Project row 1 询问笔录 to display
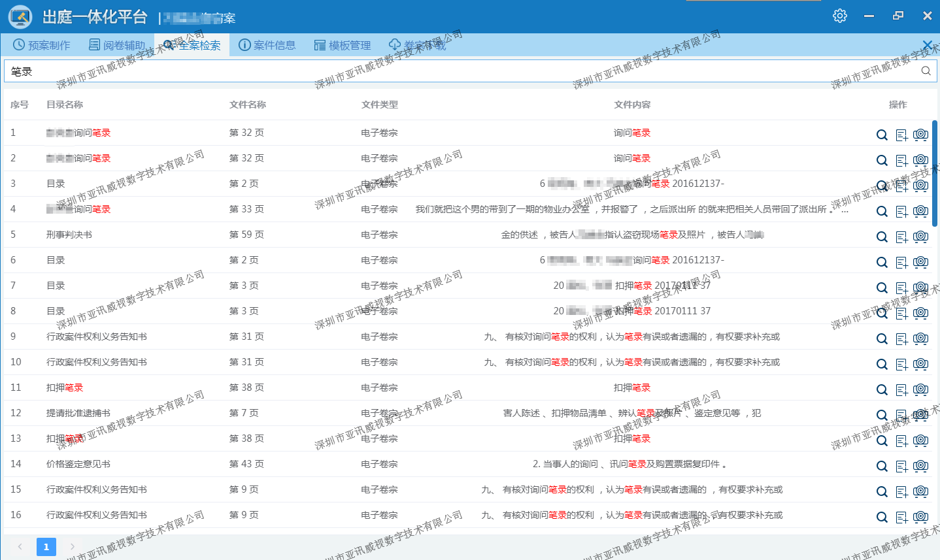This screenshot has height=560, width=940. 920,135
